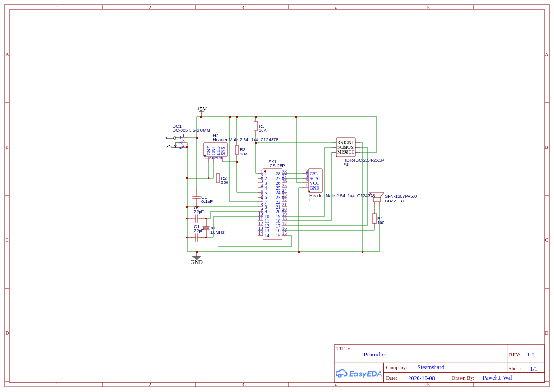Select the H1 four-pin header component
Viewport: 554px width, 392px height.
tap(315, 181)
